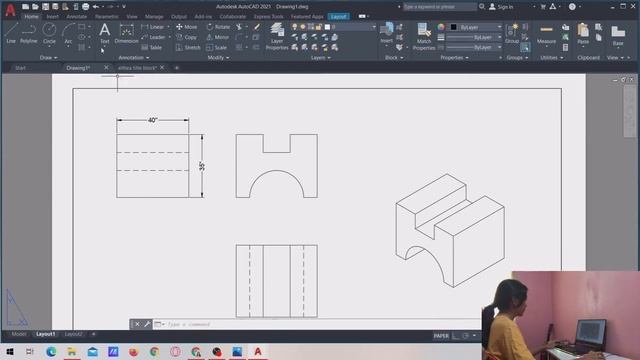The image size is (640, 360).
Task: Switch to the Model tab
Action: point(19,334)
